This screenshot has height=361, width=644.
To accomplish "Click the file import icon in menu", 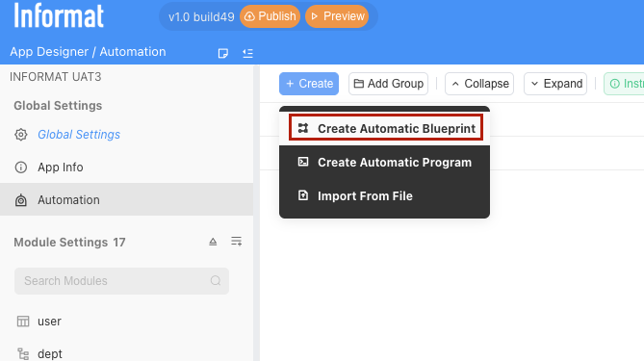I will pyautogui.click(x=303, y=195).
